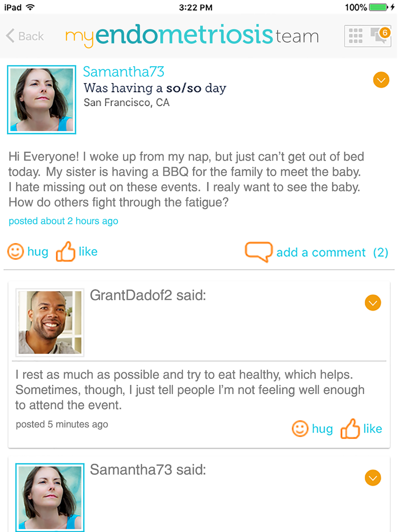Screen dimensions: 399x532
Task: Tap 'hug' text on the main post
Action: (38, 252)
